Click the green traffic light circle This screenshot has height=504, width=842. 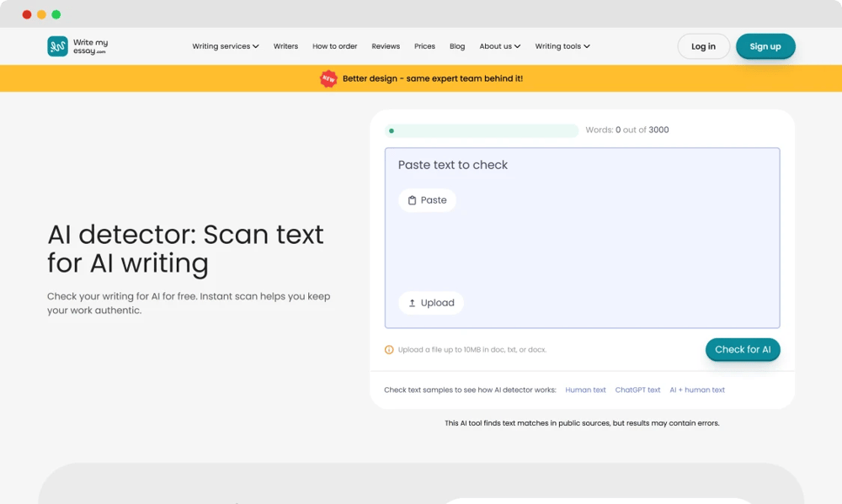pos(56,14)
